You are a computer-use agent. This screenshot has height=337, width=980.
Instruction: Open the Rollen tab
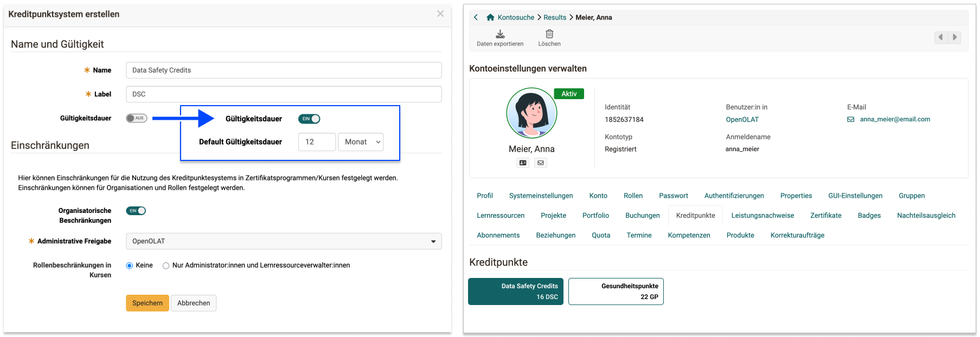click(633, 196)
